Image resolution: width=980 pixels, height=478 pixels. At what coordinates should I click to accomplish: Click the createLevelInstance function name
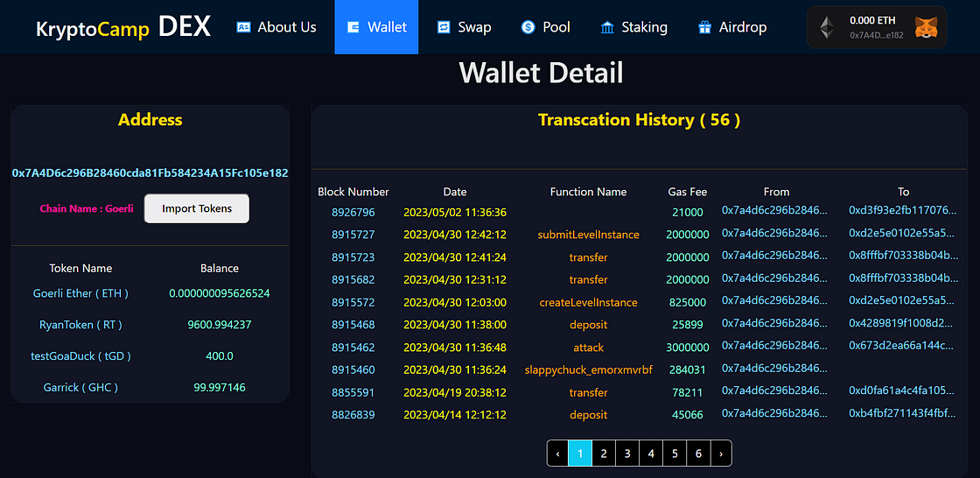coord(588,302)
